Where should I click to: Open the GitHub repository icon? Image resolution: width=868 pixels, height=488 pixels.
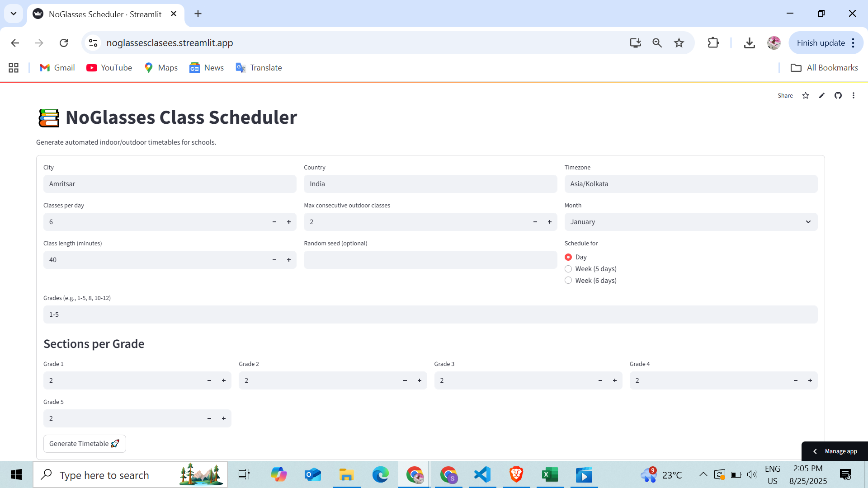pos(838,95)
